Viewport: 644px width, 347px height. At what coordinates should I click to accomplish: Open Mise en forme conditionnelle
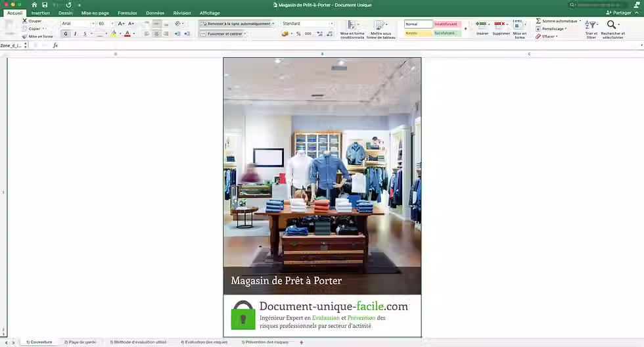[x=352, y=30]
